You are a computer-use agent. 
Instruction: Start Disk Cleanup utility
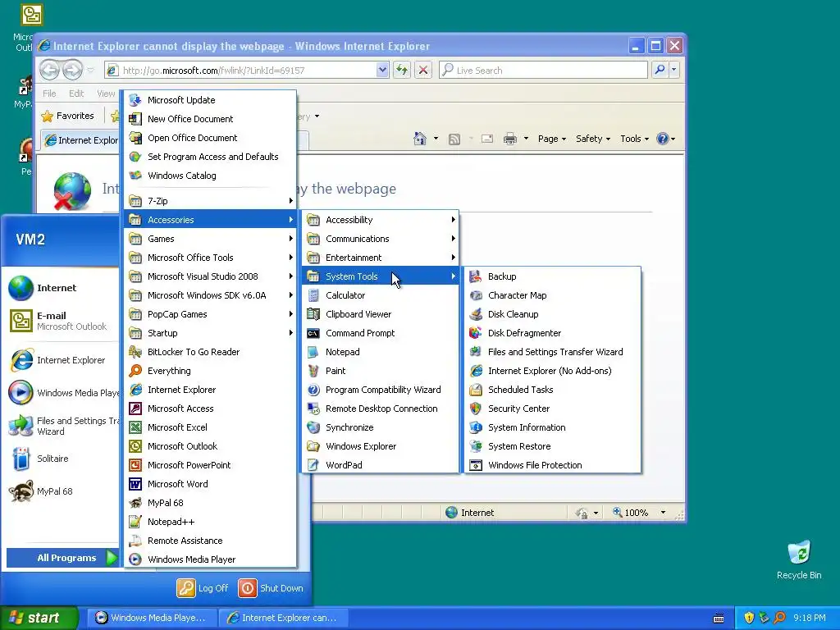[552, 314]
